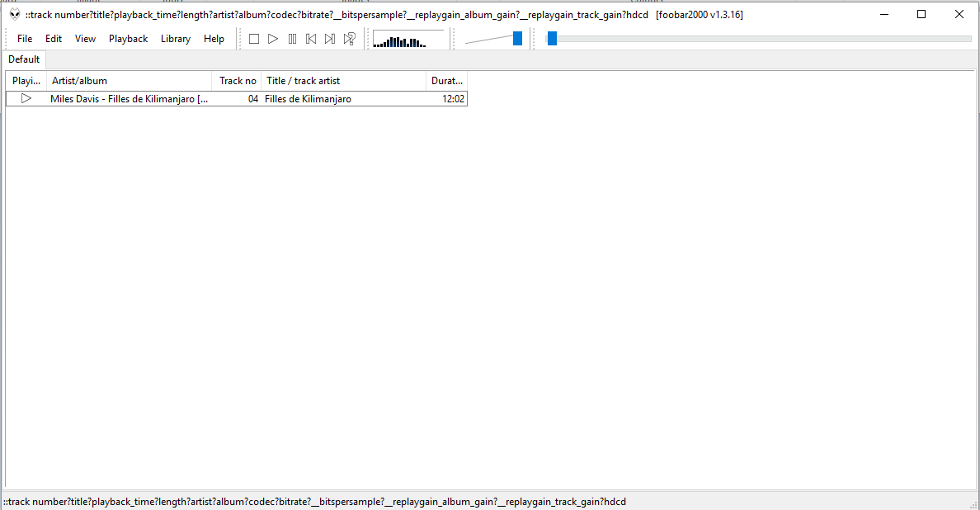Image resolution: width=980 pixels, height=510 pixels.
Task: Click the Title / track artist column header
Action: (x=343, y=81)
